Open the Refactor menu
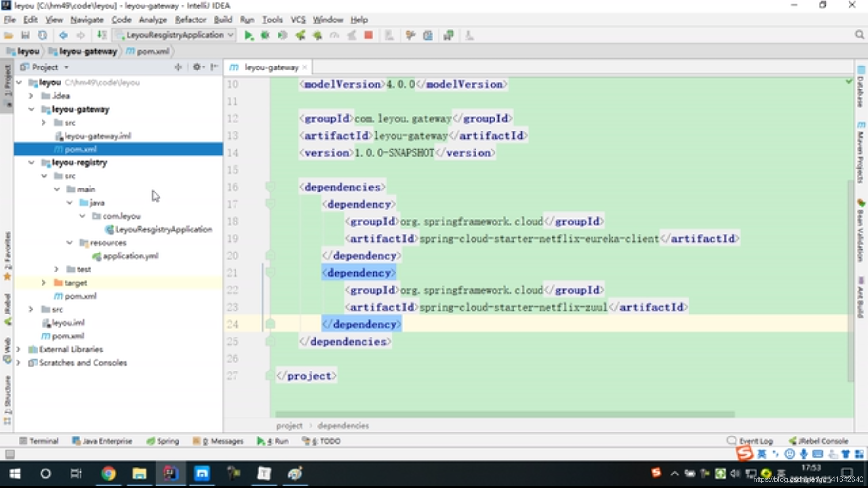The image size is (868, 488). 190,20
